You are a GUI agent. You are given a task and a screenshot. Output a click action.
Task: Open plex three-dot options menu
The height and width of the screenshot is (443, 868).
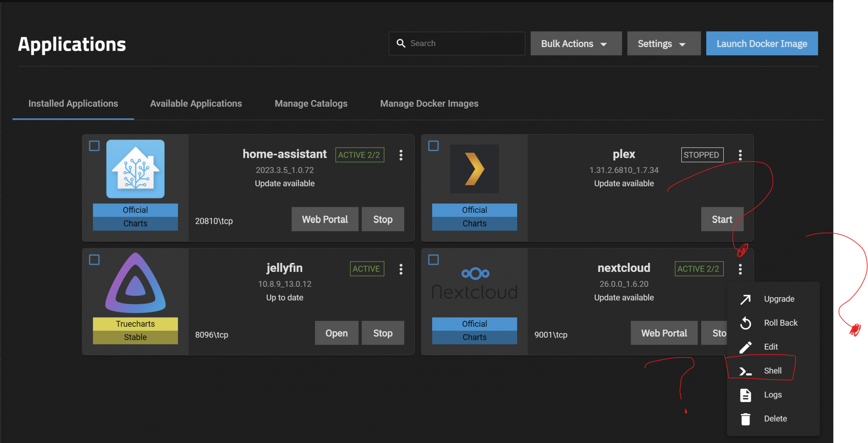click(x=740, y=155)
